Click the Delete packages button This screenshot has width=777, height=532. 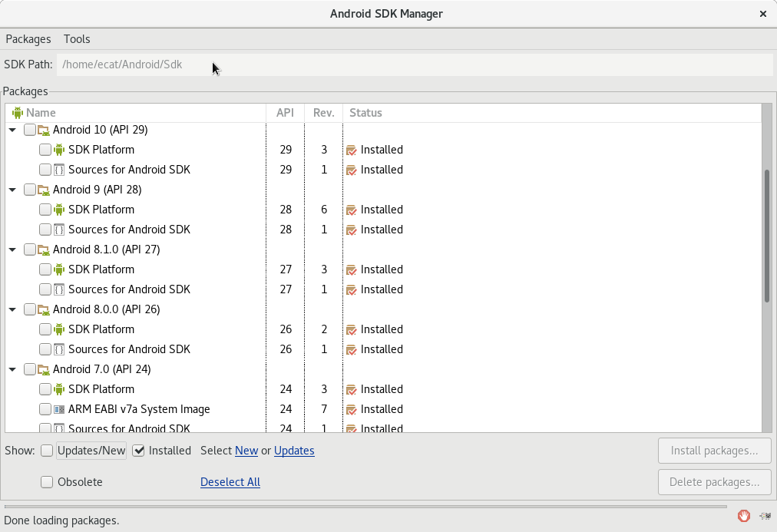(x=715, y=482)
